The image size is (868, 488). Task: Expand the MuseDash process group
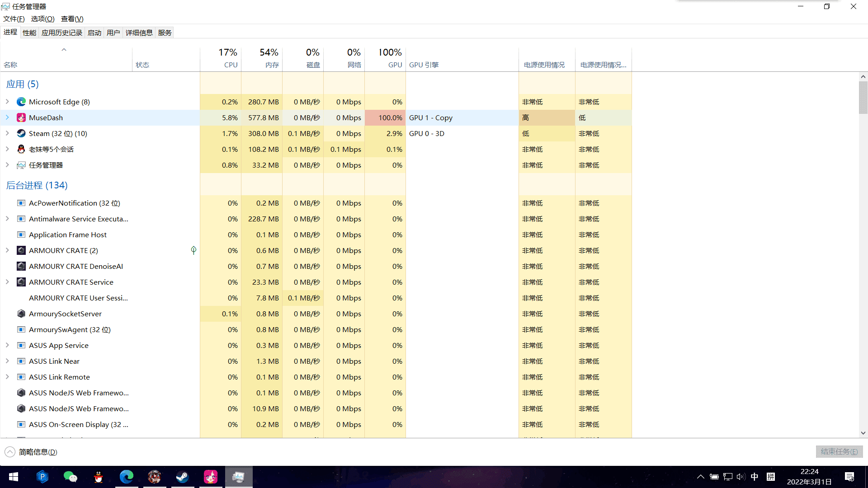coord(7,117)
